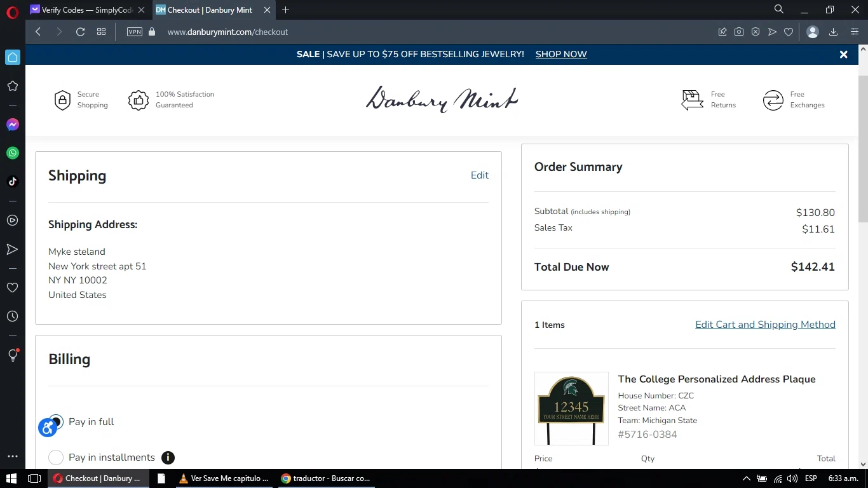Open the Speed Dial start page grid
Image resolution: width=868 pixels, height=488 pixels.
[x=101, y=32]
